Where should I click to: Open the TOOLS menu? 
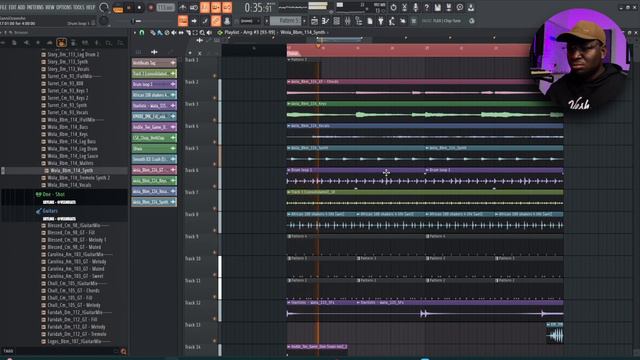pos(78,7)
